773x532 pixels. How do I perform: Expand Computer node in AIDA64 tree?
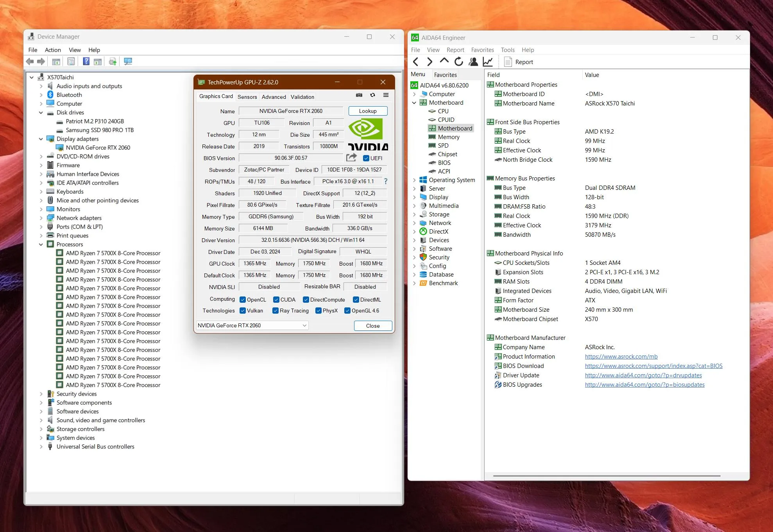click(x=414, y=94)
